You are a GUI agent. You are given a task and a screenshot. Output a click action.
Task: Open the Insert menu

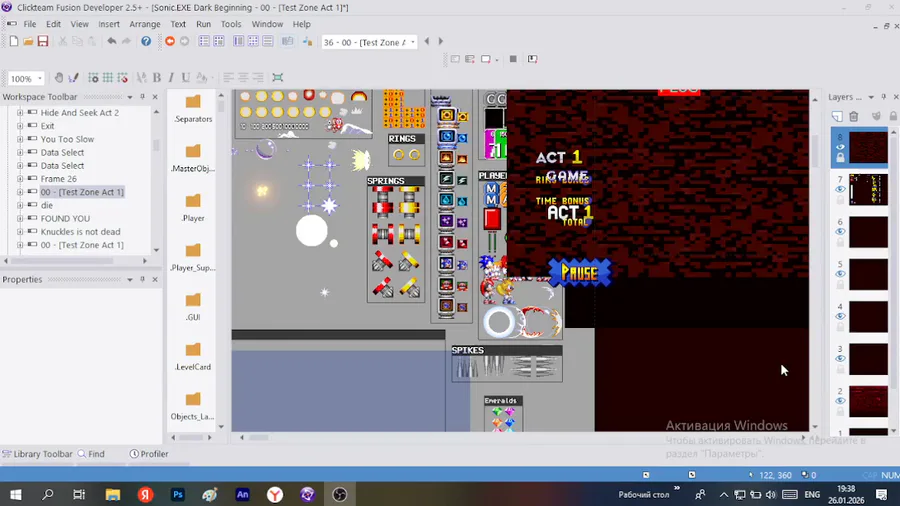point(108,24)
